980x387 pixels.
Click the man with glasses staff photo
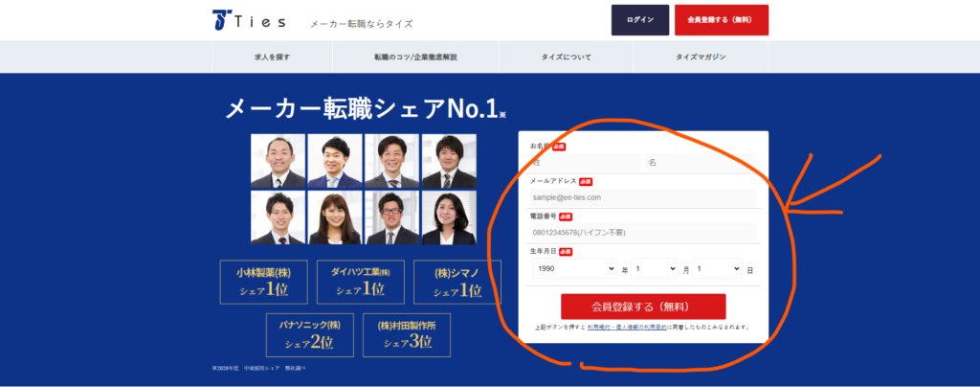click(391, 217)
